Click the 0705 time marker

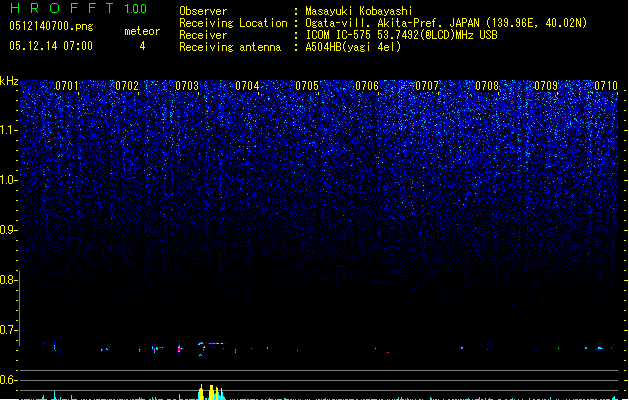(x=307, y=86)
